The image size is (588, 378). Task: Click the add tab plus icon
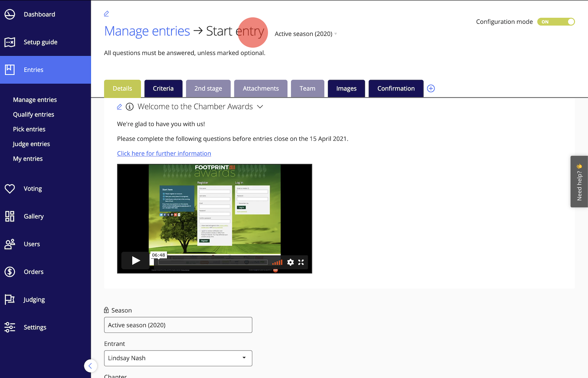click(x=431, y=88)
